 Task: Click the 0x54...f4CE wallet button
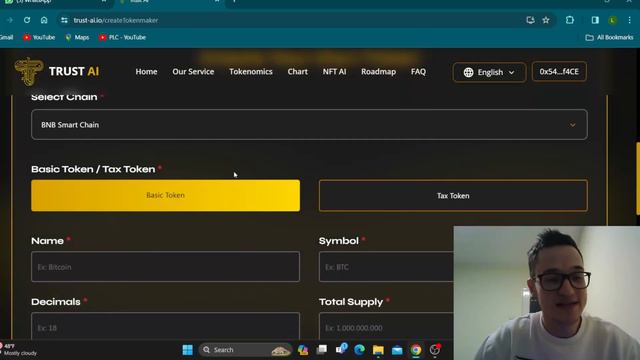click(559, 71)
